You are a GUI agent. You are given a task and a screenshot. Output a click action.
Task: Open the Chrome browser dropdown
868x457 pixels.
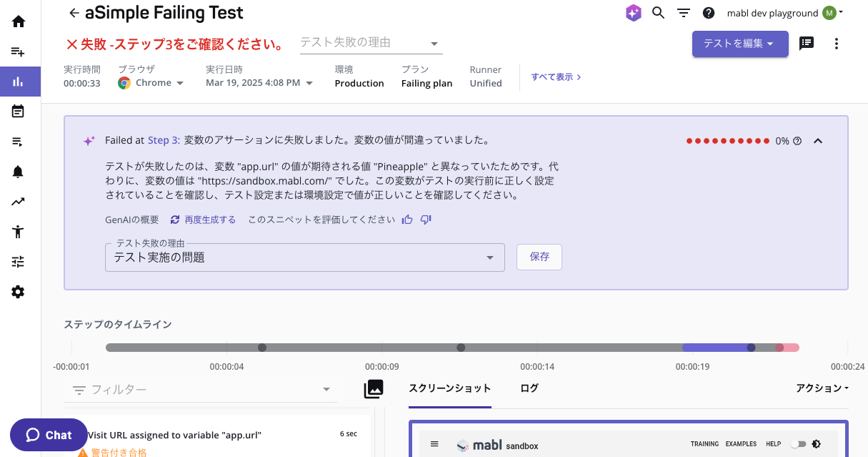[179, 82]
